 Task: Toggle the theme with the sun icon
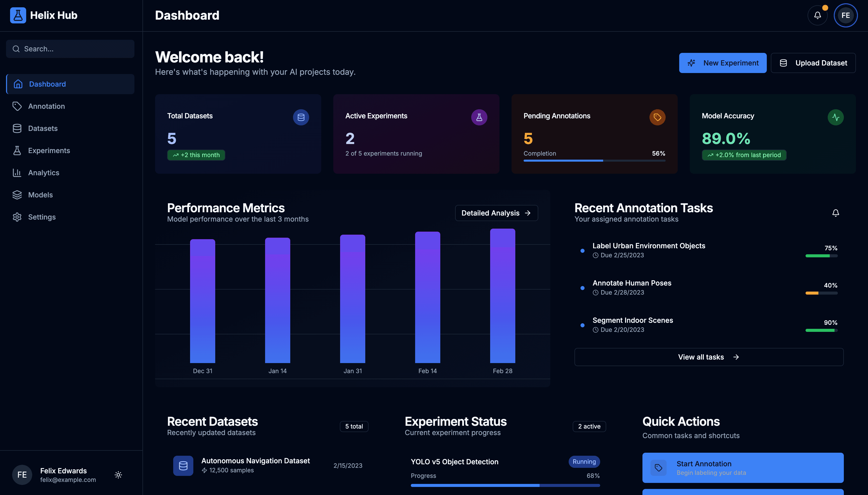point(118,475)
